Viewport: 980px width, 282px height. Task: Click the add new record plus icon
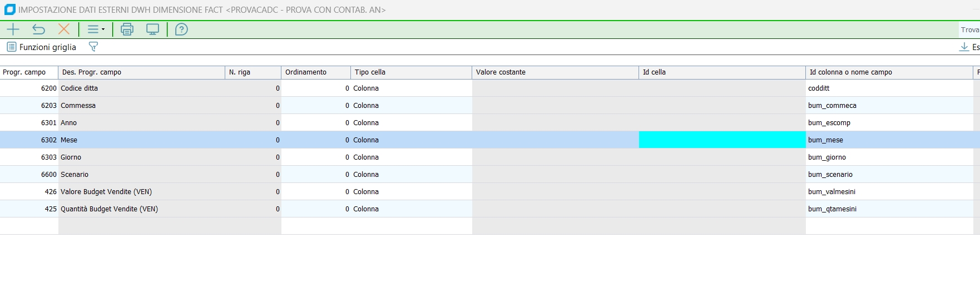(x=13, y=29)
